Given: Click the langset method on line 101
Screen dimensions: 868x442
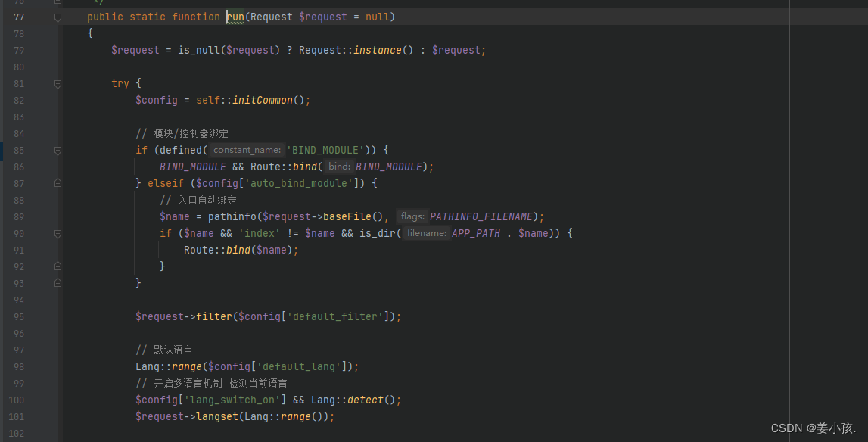Looking at the screenshot, I should pyautogui.click(x=217, y=416).
